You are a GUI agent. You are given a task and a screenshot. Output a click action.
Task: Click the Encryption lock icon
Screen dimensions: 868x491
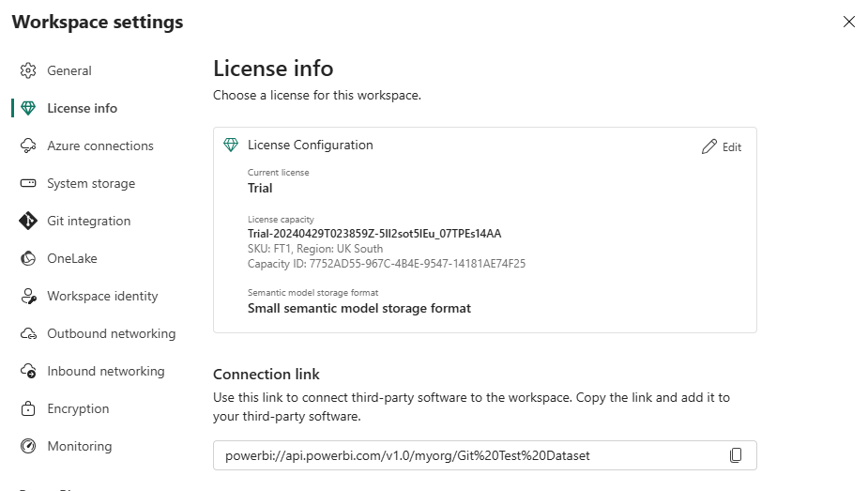[x=28, y=408]
